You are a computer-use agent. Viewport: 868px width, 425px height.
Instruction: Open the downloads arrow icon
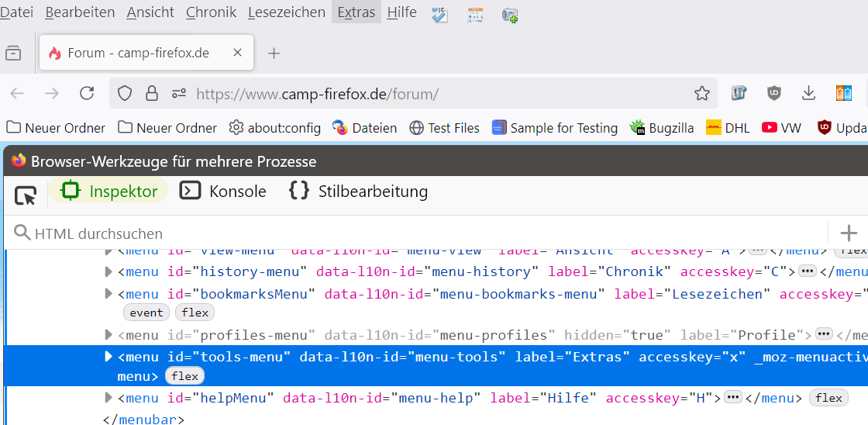pyautogui.click(x=808, y=94)
